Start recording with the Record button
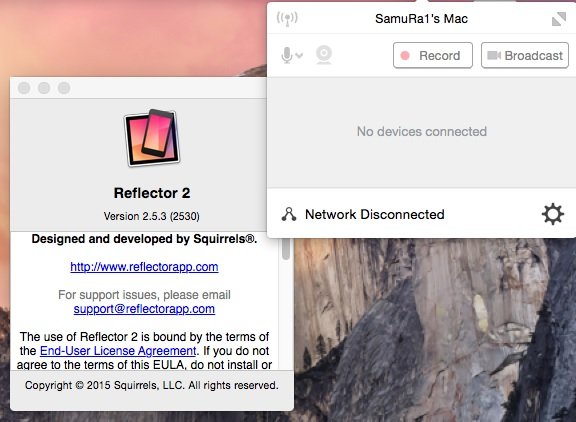The width and height of the screenshot is (576, 422). coord(433,55)
